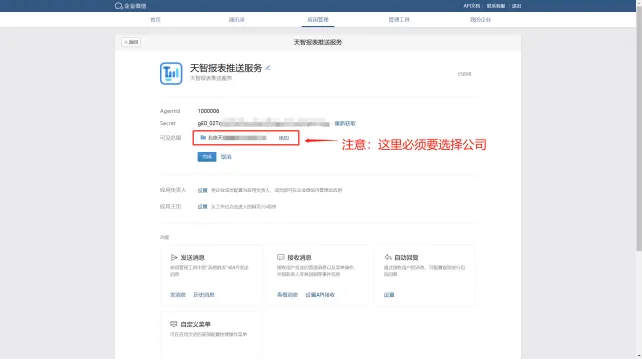
Task: Click the 发消息 link
Action: coord(178,295)
